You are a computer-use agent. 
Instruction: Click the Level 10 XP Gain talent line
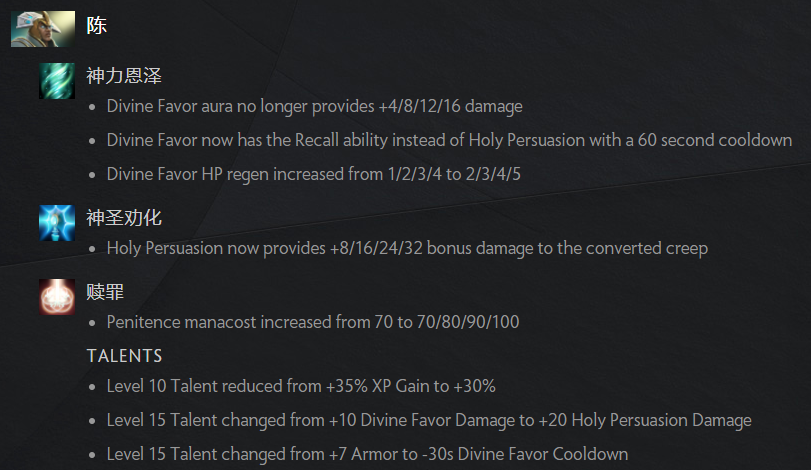pyautogui.click(x=301, y=386)
